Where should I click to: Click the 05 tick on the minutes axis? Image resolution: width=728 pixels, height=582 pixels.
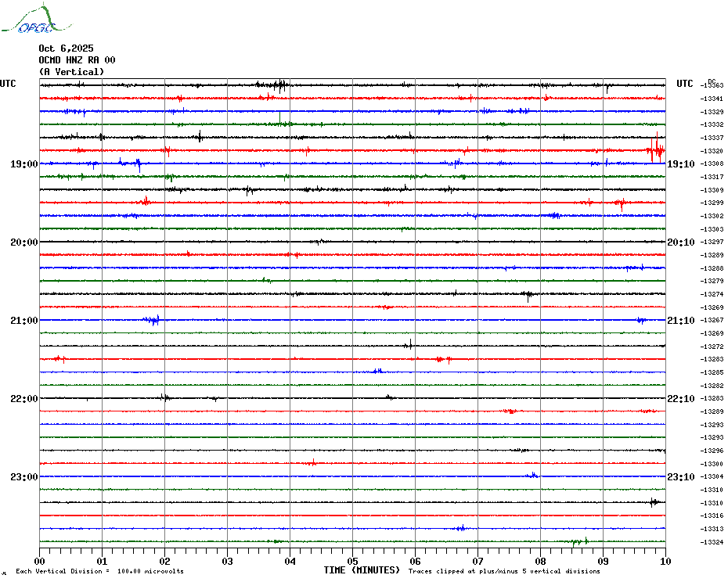coord(352,562)
